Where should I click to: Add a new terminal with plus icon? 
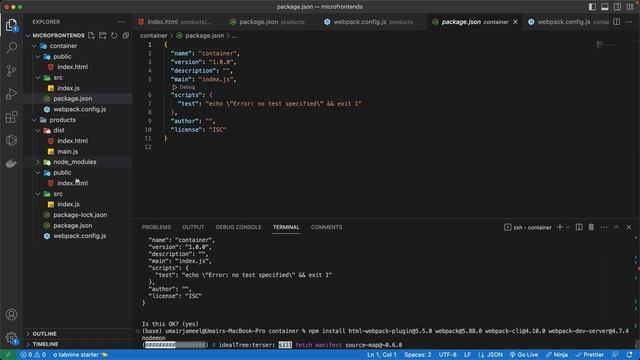coord(560,227)
